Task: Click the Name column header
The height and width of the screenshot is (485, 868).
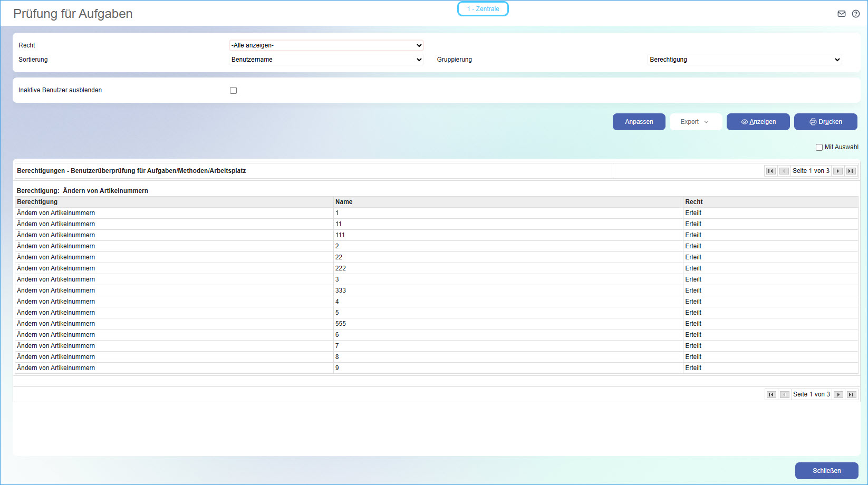Action: 344,202
